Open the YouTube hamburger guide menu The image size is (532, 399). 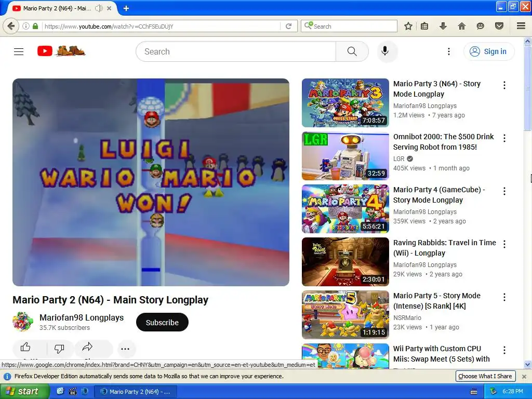coord(19,51)
